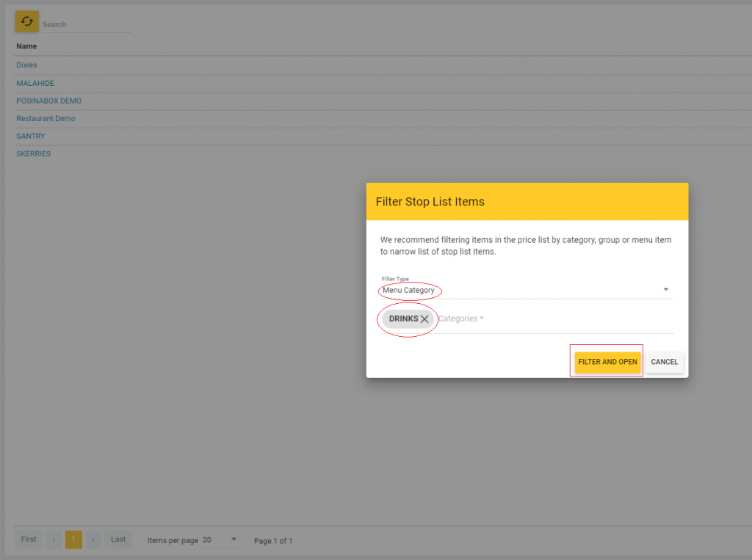Open the Items per page dropdown
Image resolution: width=752 pixels, height=560 pixels.
[235, 539]
